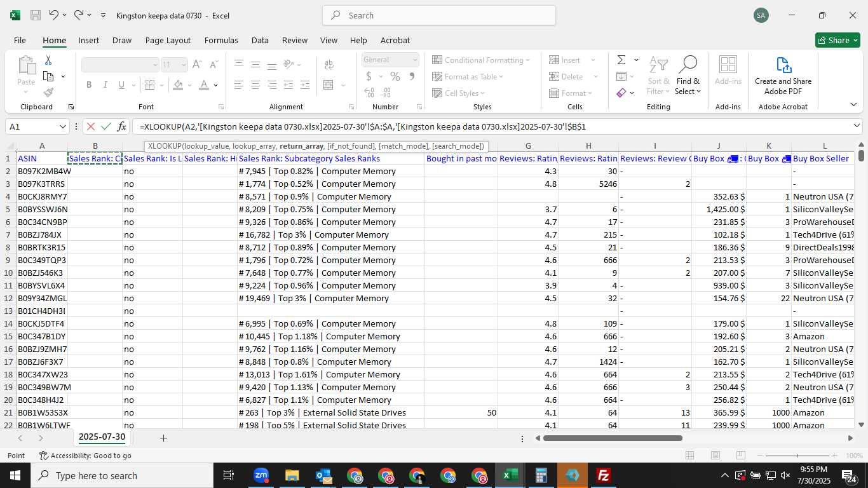
Task: Open the Copy options dropdown arrow
Action: [x=63, y=76]
